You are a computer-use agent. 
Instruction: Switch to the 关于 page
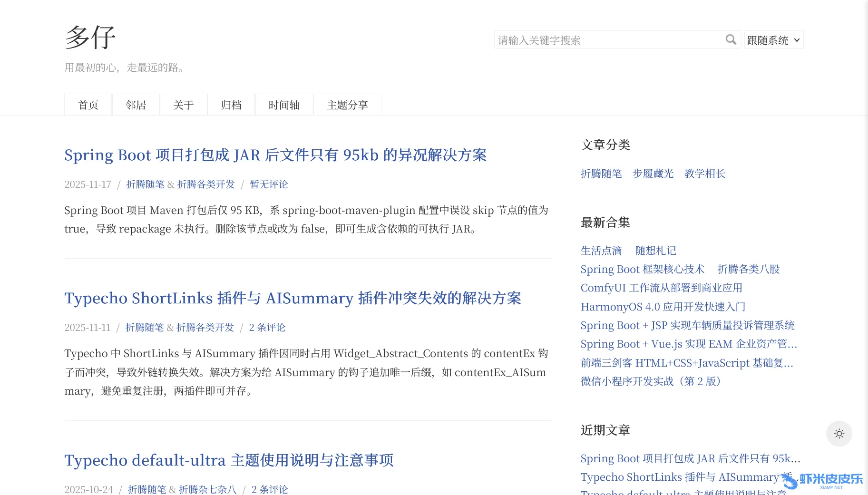point(184,105)
